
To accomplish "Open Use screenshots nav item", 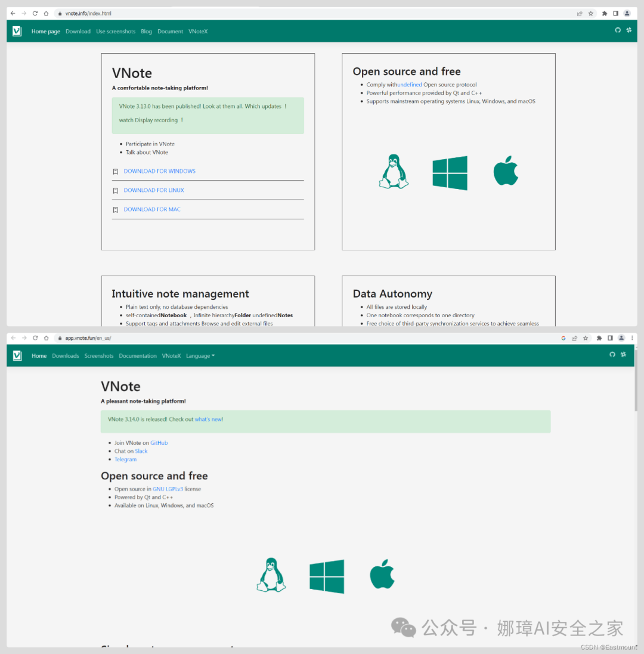I will 116,31.
